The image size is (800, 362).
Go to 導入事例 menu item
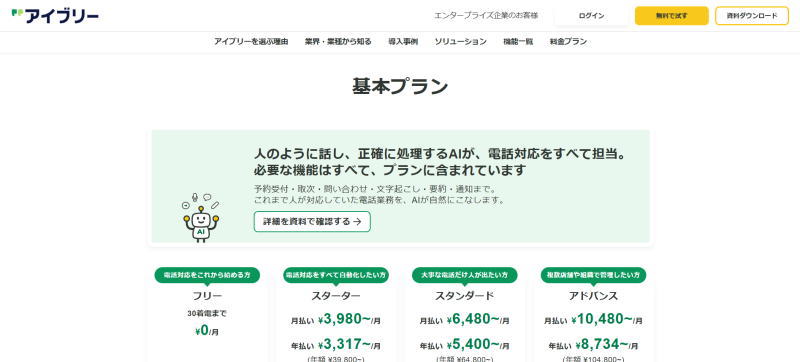(x=403, y=42)
